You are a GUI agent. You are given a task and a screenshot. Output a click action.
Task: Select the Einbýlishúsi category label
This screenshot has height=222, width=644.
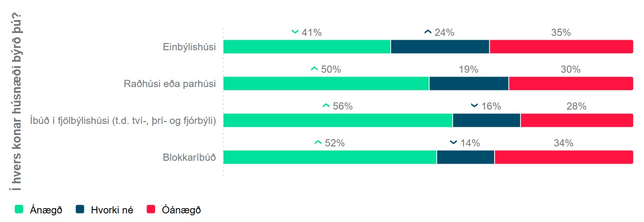pos(189,47)
